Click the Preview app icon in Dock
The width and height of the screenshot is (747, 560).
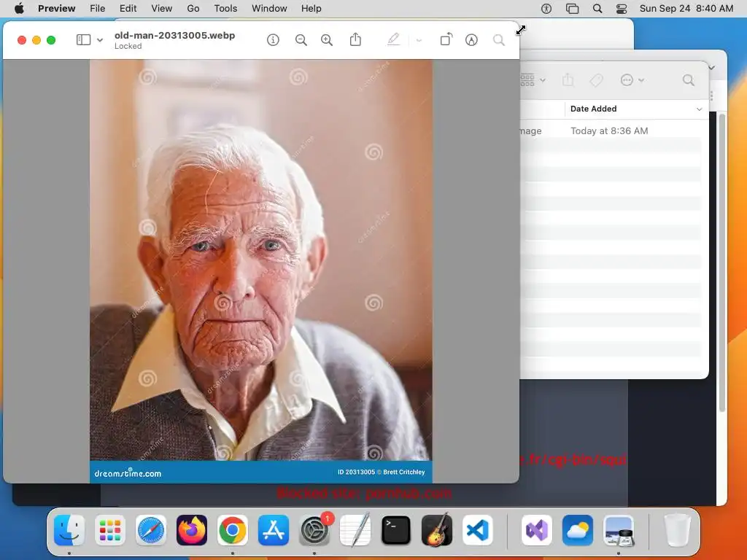click(619, 530)
